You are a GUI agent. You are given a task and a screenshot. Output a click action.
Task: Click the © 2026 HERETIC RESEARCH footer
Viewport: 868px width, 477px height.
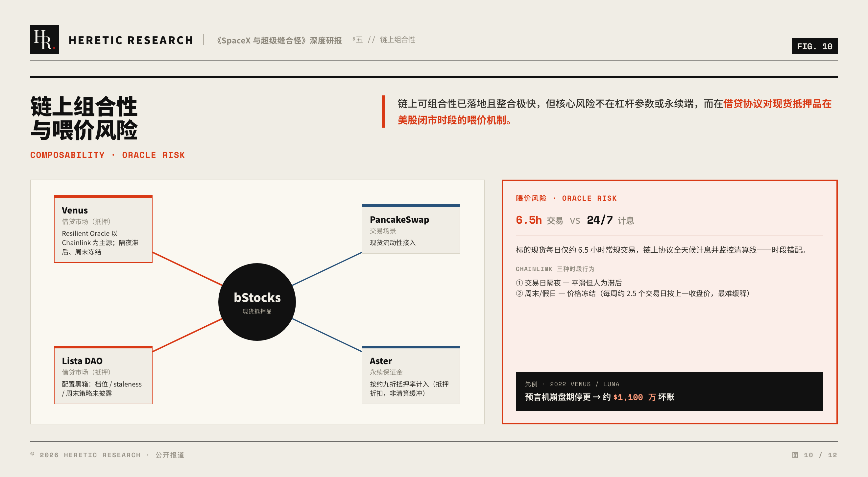pyautogui.click(x=107, y=455)
